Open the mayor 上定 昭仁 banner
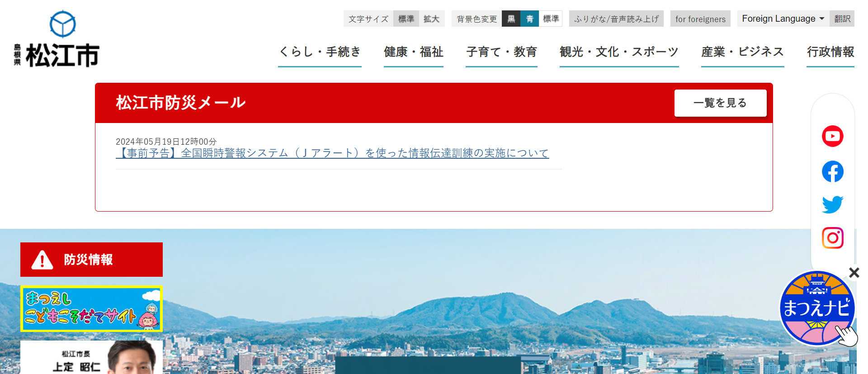 coord(91,357)
